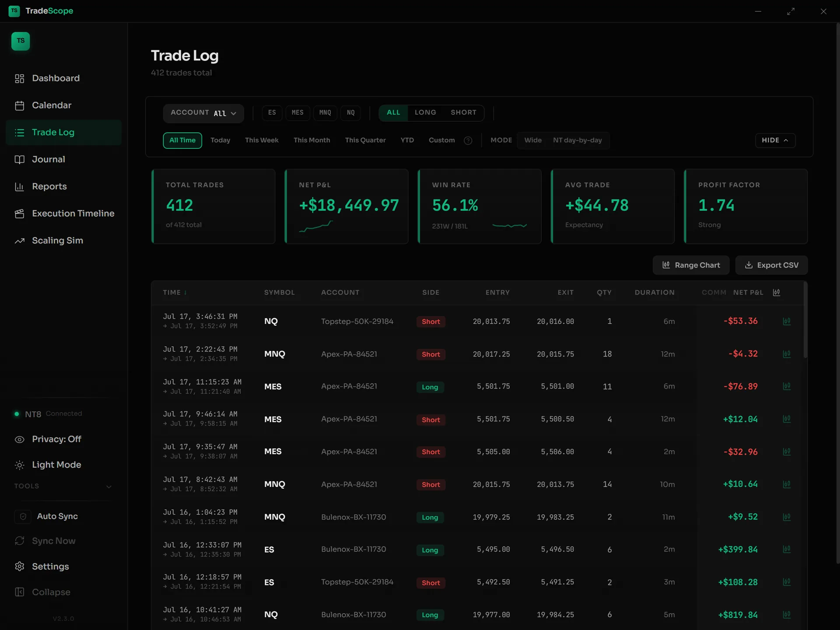
Task: Click the Calendar icon in sidebar
Action: coord(19,105)
